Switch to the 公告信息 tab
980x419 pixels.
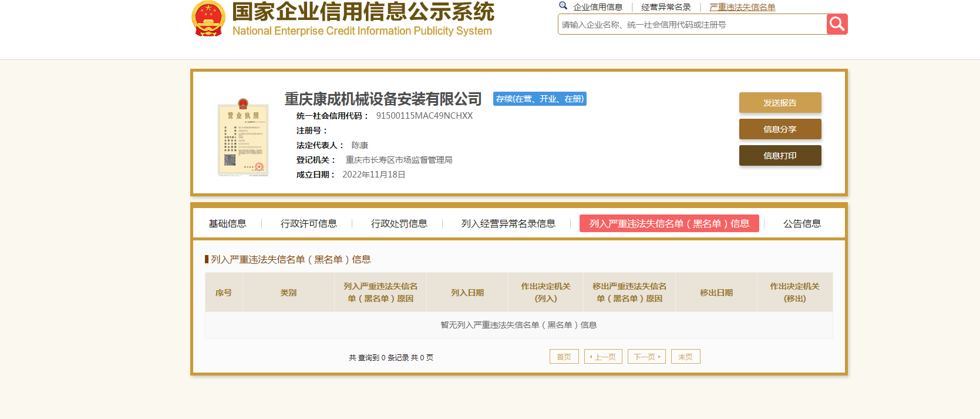click(801, 223)
